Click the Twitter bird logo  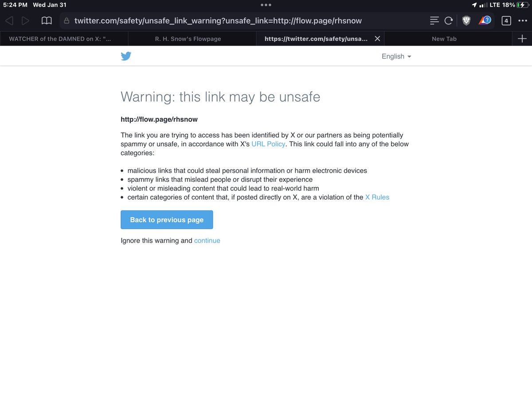[x=126, y=56]
